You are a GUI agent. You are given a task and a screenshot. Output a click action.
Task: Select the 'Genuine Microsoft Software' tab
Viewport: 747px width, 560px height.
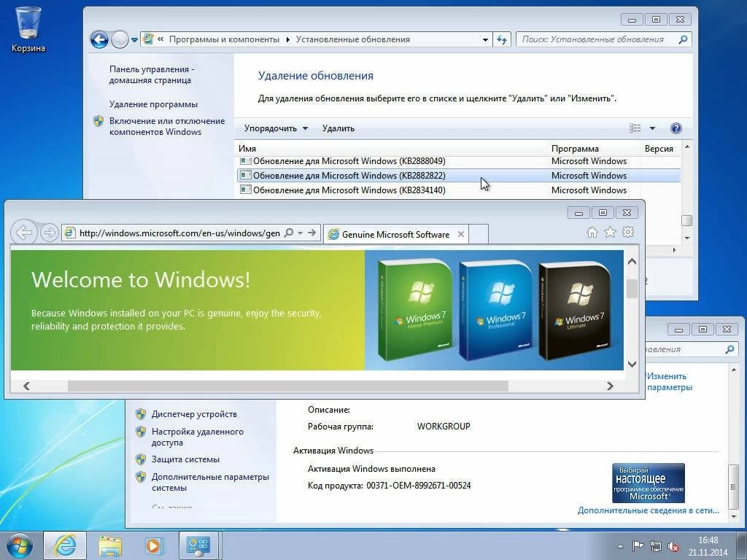point(395,234)
